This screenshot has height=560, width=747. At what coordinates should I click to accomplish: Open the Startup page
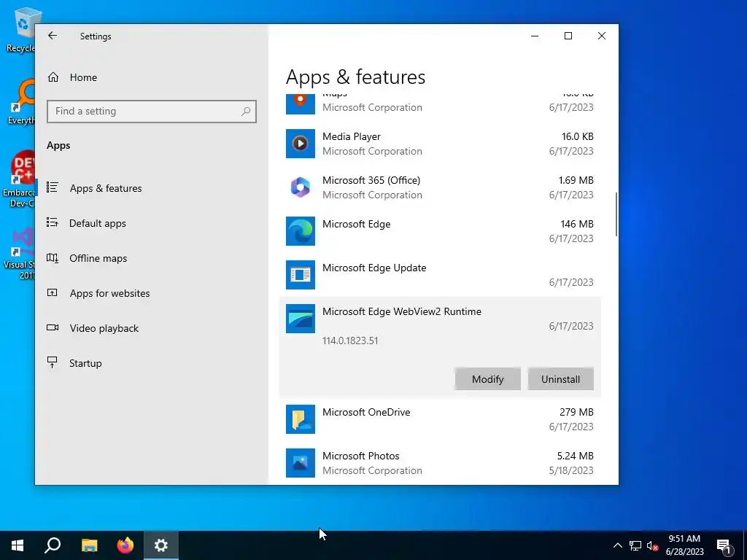tap(85, 363)
